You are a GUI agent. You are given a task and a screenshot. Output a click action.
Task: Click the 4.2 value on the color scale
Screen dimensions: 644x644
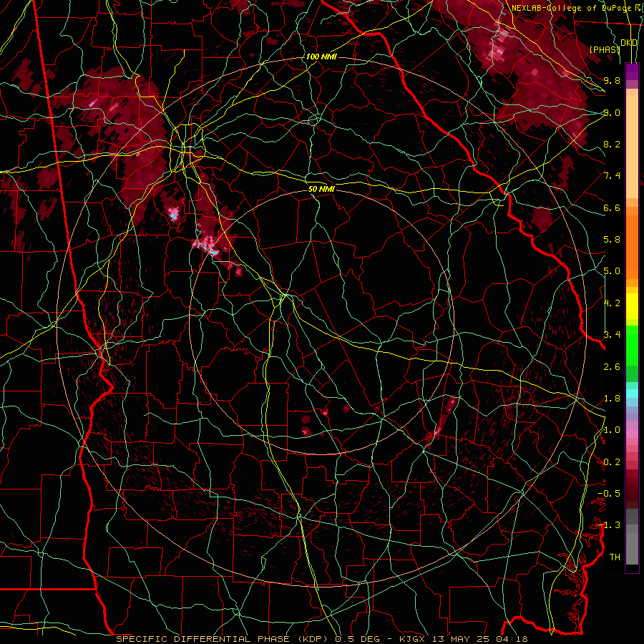pos(612,303)
